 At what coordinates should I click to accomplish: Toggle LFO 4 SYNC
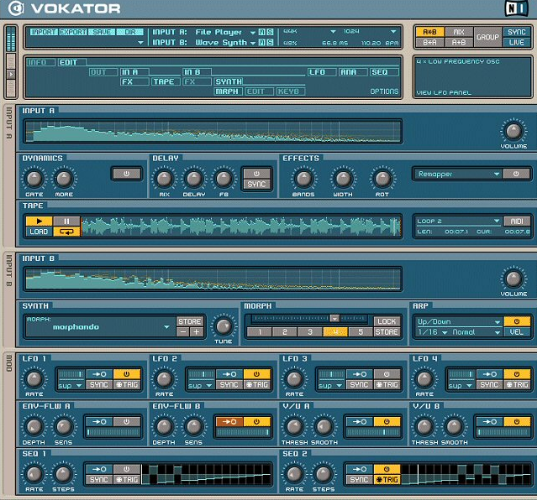point(489,385)
